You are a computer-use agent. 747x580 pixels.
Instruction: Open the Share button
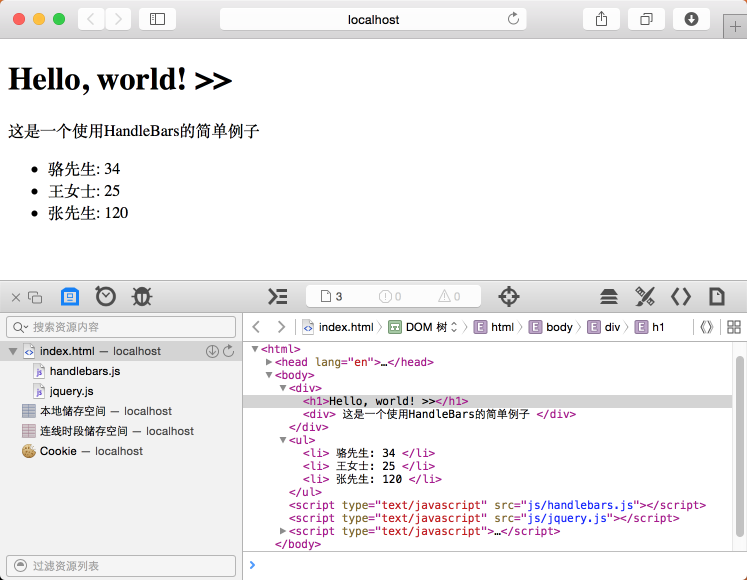[601, 19]
